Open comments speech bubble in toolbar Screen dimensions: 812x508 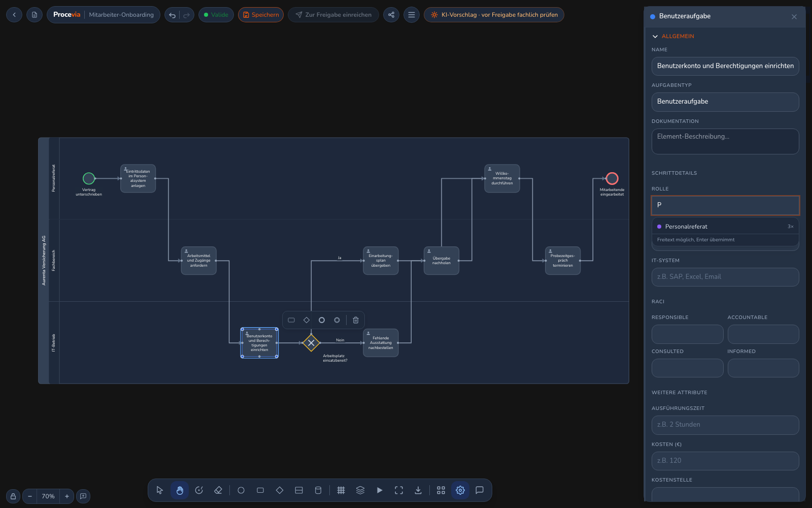click(480, 490)
